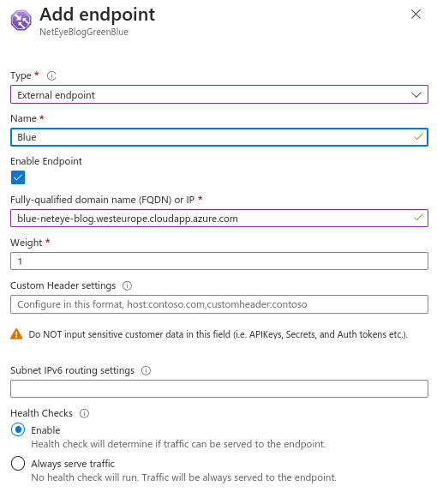The height and width of the screenshot is (504, 437).
Task: Close the Add endpoint panel
Action: (x=416, y=14)
